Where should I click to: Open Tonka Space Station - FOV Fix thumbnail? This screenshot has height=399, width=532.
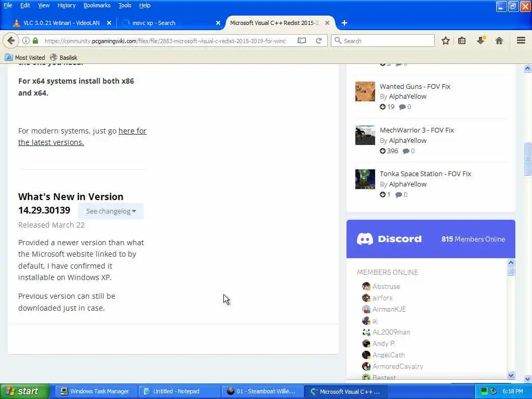pos(365,179)
